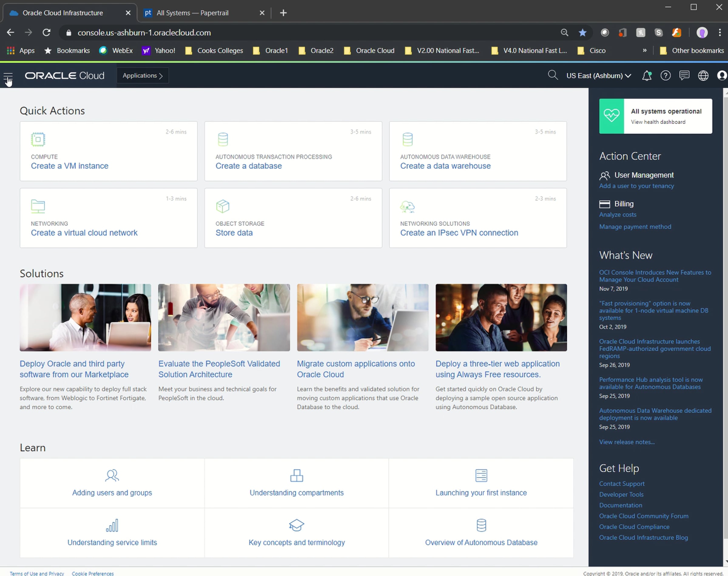This screenshot has height=576, width=728.
Task: Expand the US East (Ashburn) region dropdown
Action: click(598, 76)
